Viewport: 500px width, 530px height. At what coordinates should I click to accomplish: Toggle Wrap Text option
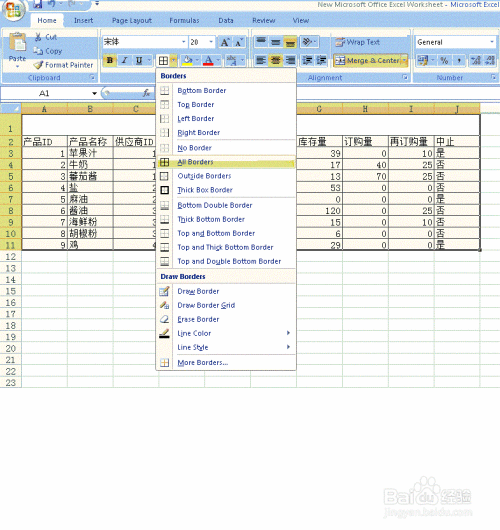[x=357, y=42]
